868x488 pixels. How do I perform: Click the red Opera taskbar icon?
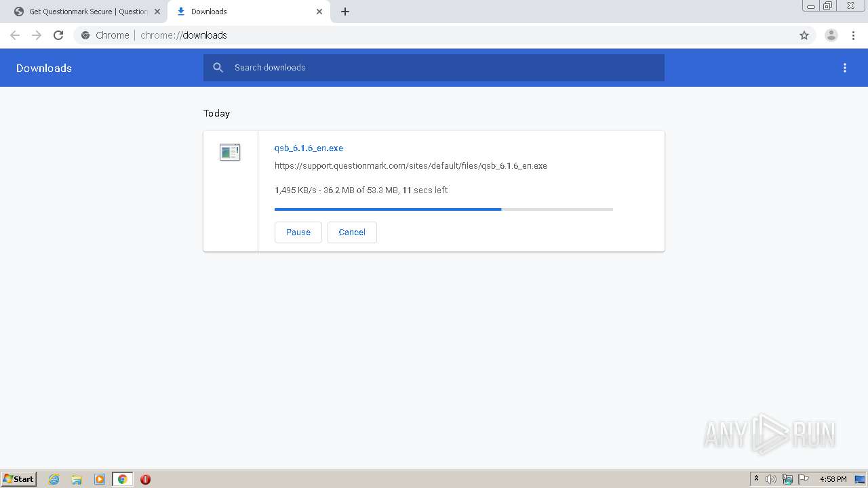pos(145,479)
